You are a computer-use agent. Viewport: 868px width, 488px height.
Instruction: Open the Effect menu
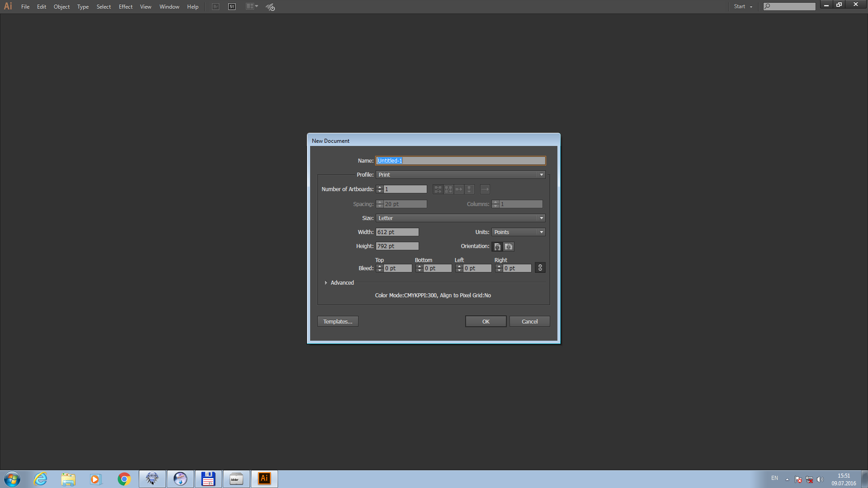pyautogui.click(x=125, y=6)
